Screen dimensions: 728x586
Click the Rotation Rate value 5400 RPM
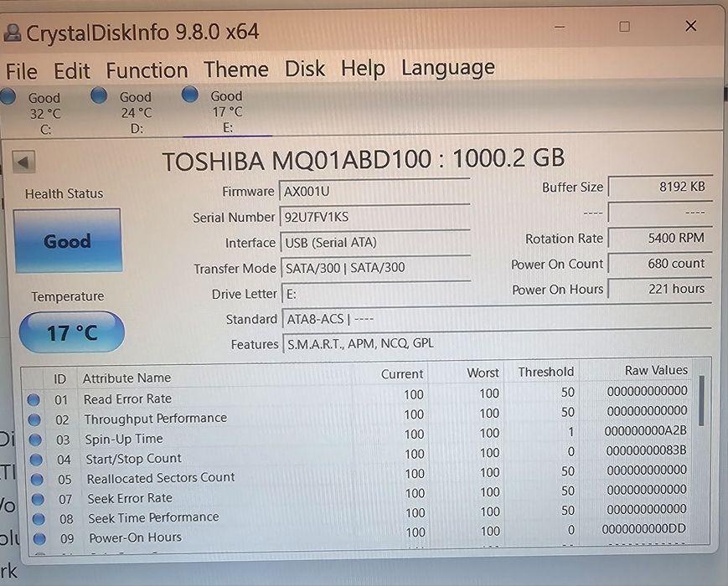click(660, 238)
